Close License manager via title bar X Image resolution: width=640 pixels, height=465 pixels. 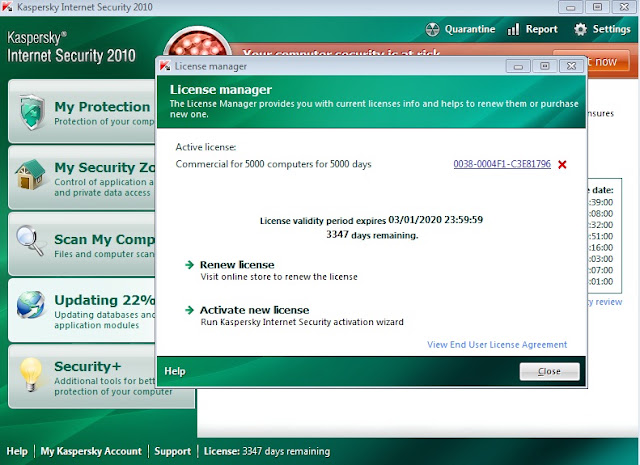[571, 66]
